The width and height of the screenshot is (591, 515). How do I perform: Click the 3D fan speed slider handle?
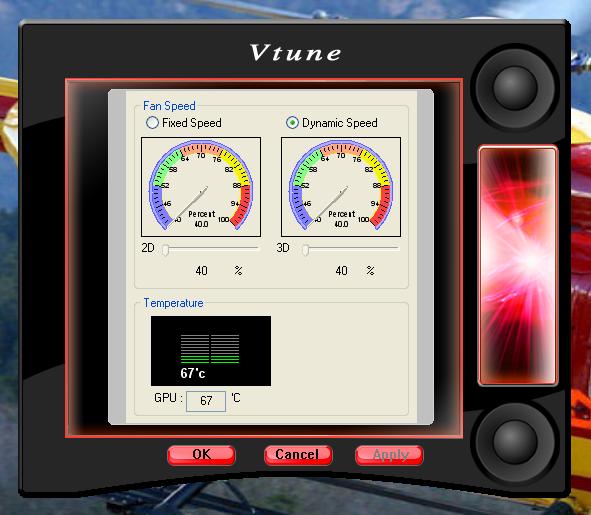pyautogui.click(x=306, y=250)
